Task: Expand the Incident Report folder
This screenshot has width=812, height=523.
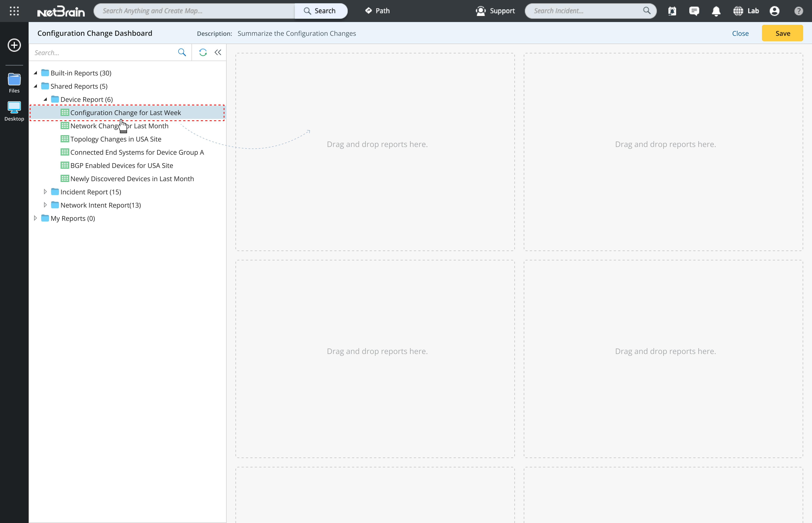Action: [45, 192]
